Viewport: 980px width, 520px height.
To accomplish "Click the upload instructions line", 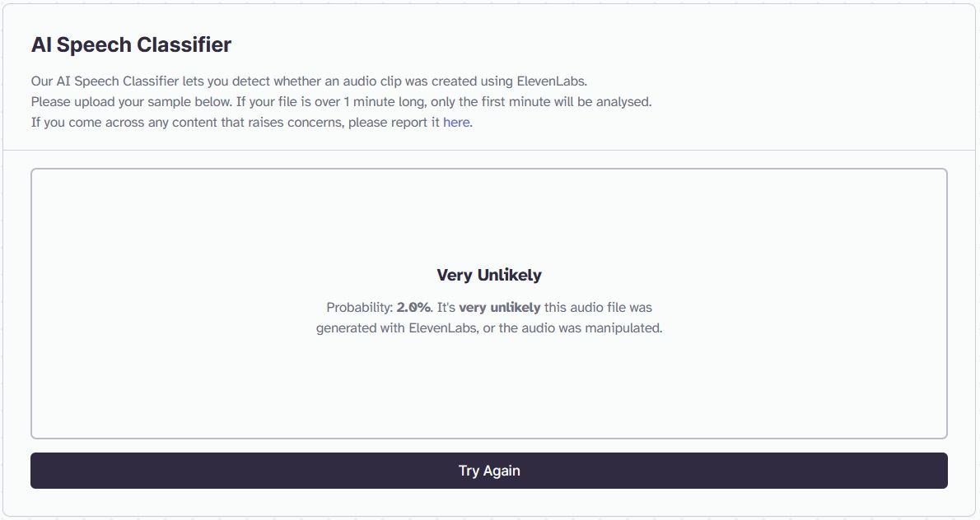I will tap(341, 101).
